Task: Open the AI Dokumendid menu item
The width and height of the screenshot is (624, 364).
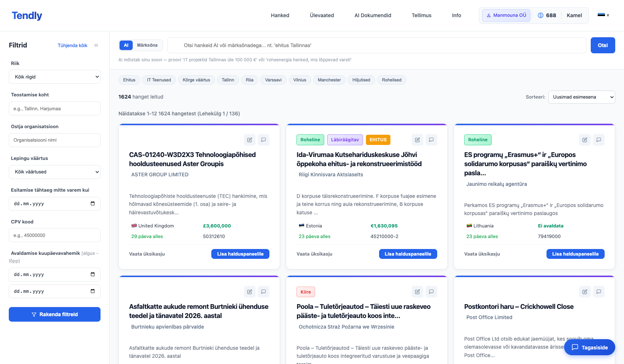Action: coord(372,15)
